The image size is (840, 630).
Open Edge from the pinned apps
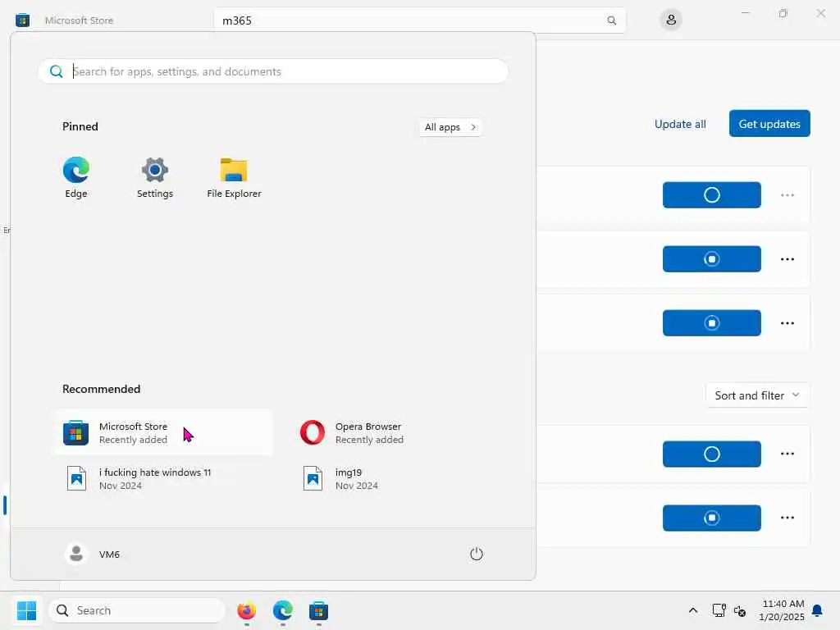click(76, 177)
